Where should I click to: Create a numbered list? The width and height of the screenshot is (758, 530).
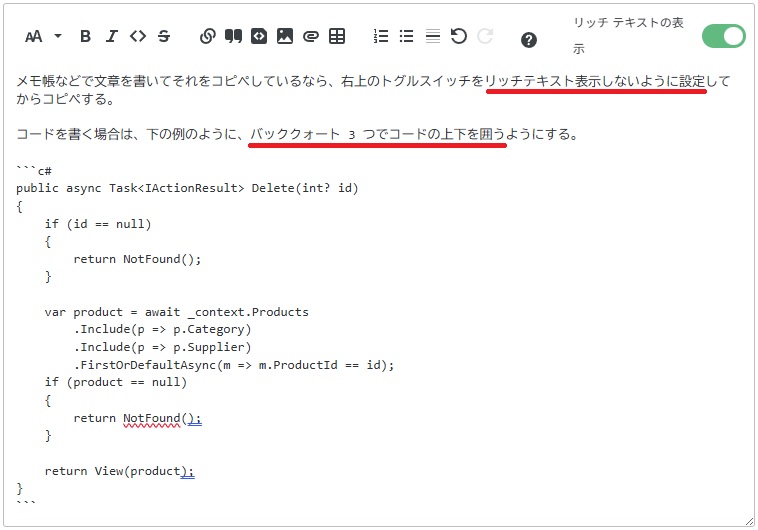tap(381, 36)
